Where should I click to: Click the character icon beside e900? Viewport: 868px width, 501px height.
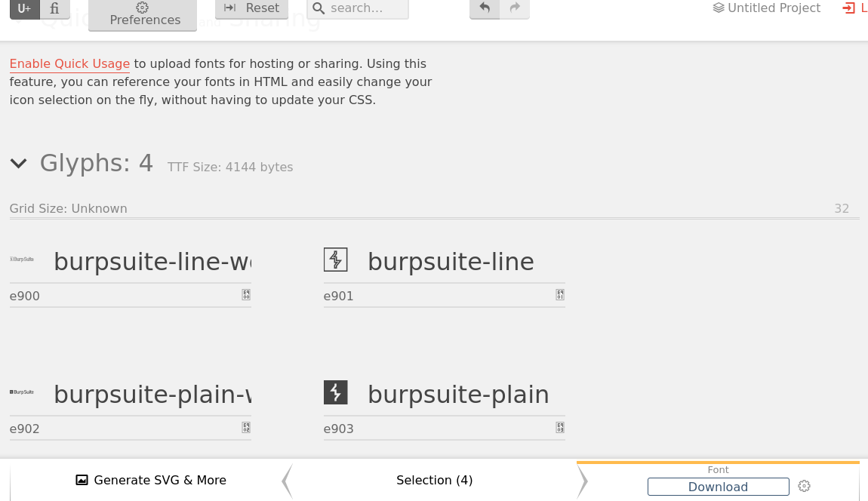pyautogui.click(x=246, y=294)
